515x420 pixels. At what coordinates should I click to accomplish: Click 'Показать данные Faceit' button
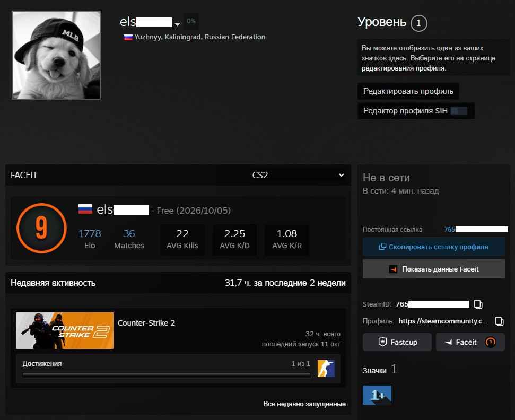click(433, 269)
